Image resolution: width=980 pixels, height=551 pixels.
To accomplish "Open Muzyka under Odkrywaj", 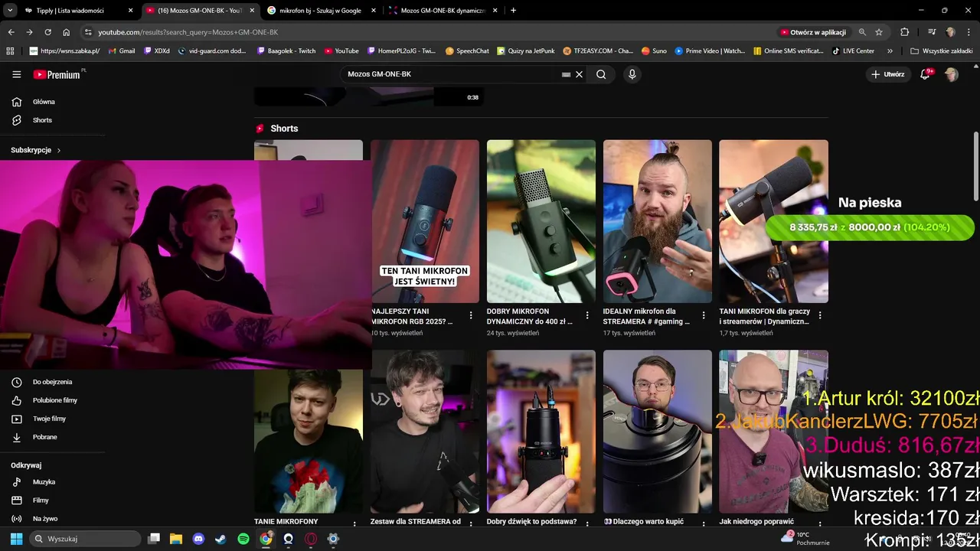I will [x=44, y=482].
